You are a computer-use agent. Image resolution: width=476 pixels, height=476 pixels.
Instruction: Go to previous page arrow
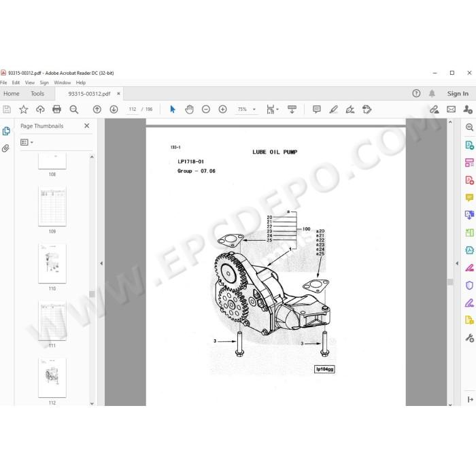(x=97, y=109)
